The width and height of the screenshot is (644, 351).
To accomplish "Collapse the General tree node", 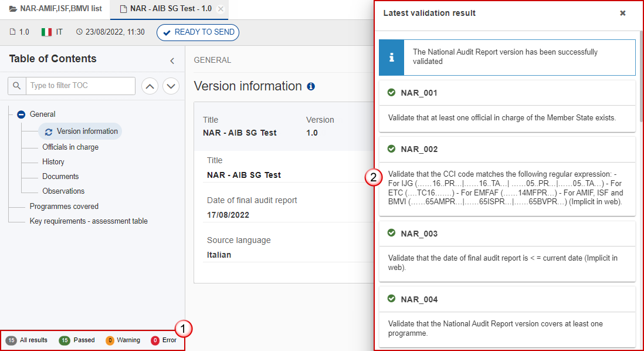I will (21, 114).
